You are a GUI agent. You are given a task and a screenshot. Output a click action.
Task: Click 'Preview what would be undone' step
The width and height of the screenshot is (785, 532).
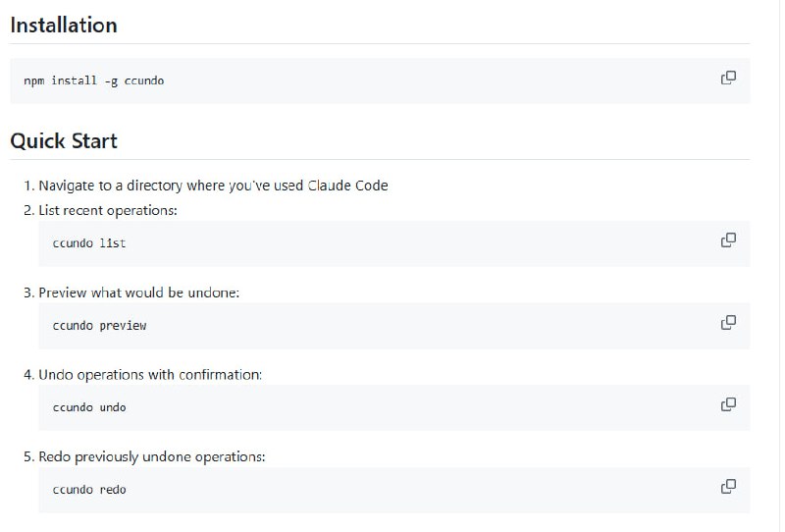[138, 293]
